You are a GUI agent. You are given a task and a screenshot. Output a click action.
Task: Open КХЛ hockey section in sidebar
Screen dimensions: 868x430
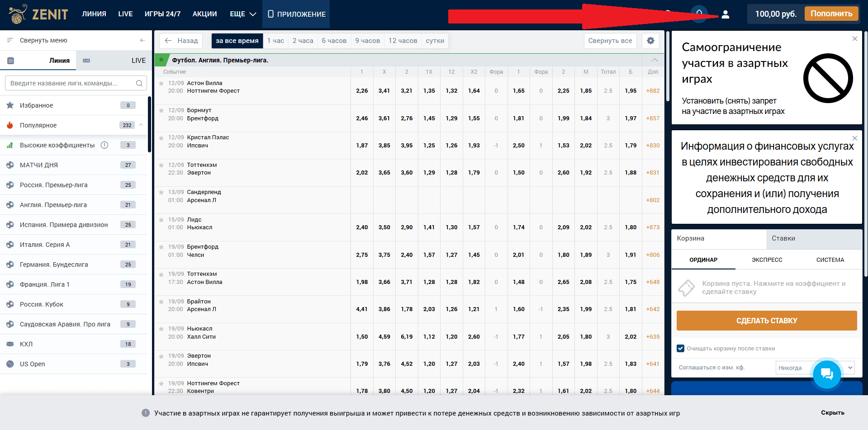pyautogui.click(x=74, y=344)
